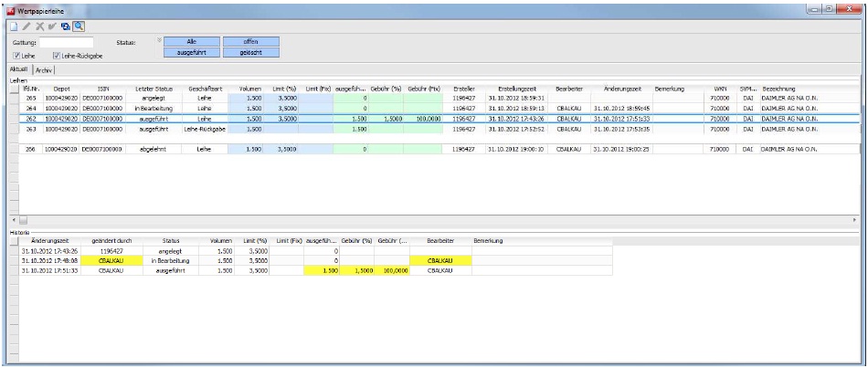Viewport: 868px width, 368px height.
Task: Click creation time '31.10.2012 17:43:26' in row 262
Action: tap(515, 119)
